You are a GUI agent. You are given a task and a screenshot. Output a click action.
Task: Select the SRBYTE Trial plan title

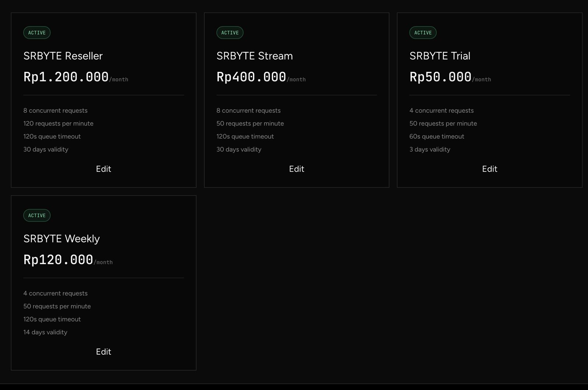pyautogui.click(x=440, y=56)
